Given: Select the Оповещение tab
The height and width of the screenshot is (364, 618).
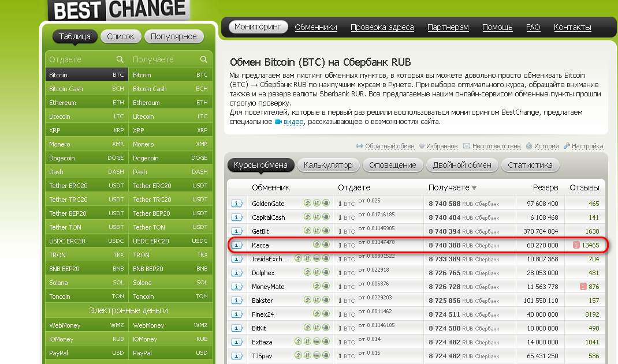Looking at the screenshot, I should tap(393, 166).
